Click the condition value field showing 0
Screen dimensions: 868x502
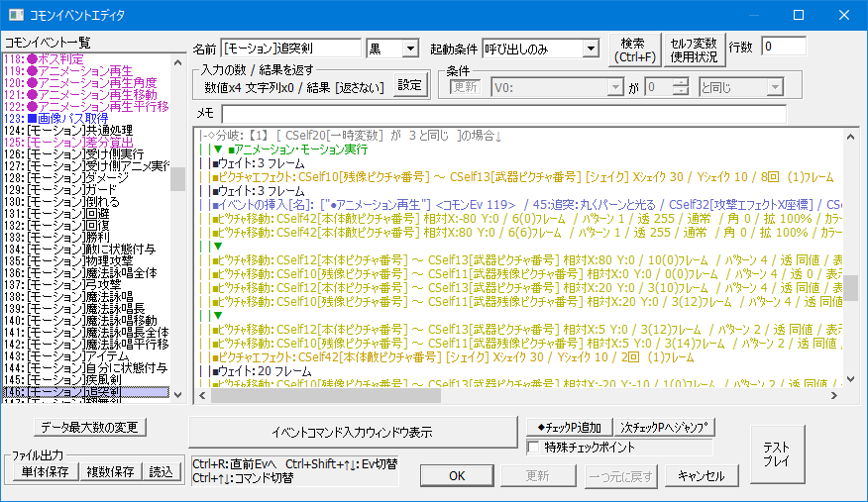click(659, 87)
